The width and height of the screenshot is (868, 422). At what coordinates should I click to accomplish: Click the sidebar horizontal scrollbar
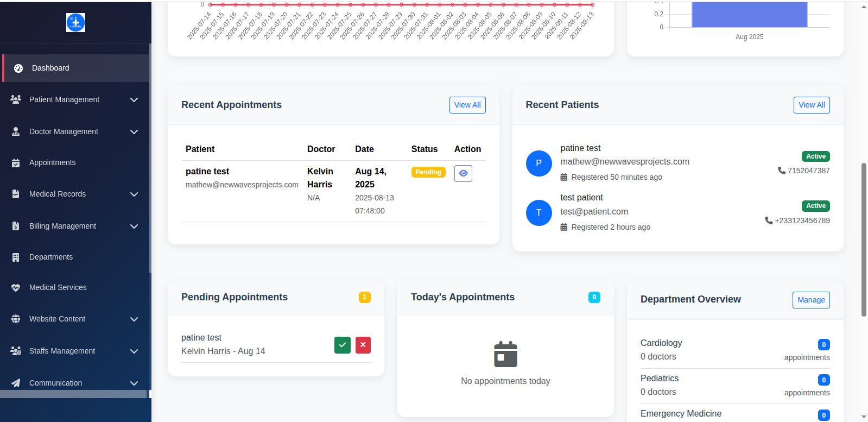[73, 394]
